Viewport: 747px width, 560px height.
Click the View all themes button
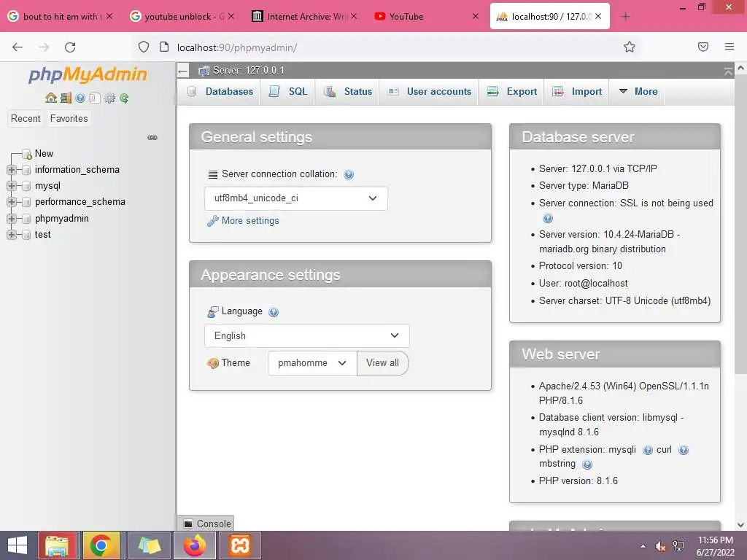pos(382,363)
